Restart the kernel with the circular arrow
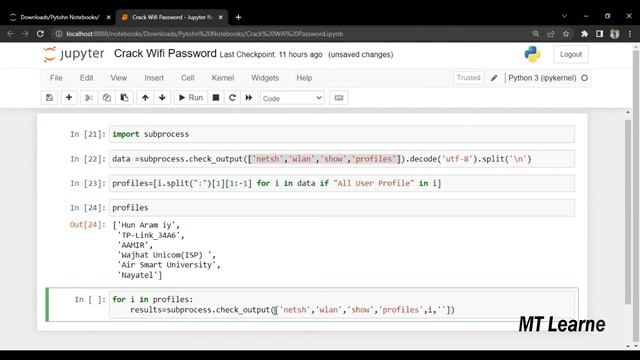 [x=232, y=98]
